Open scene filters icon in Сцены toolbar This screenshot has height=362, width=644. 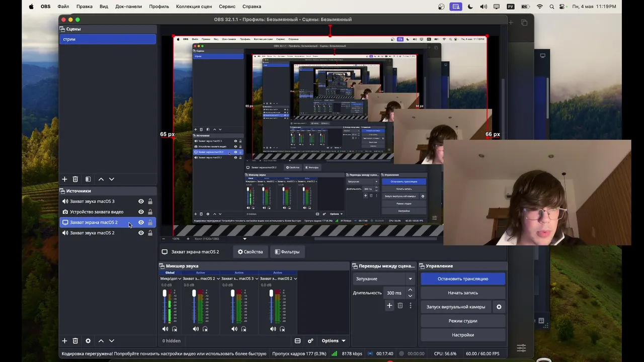point(88,179)
